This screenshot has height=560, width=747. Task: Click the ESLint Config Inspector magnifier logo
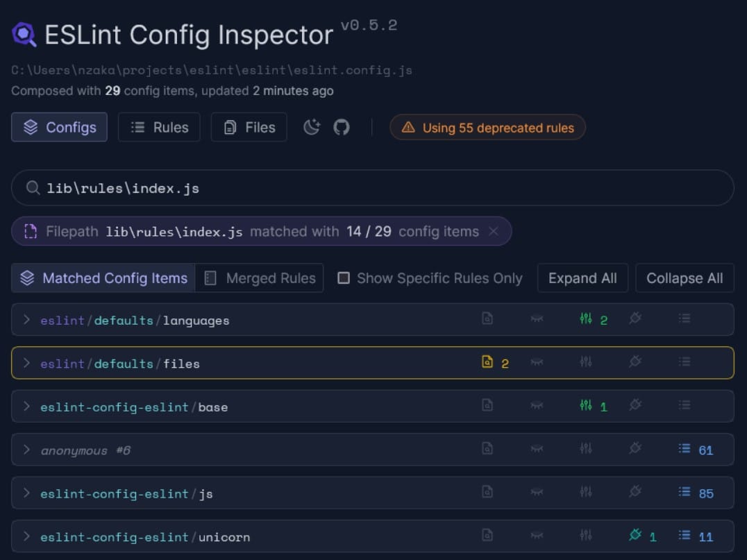tap(24, 34)
